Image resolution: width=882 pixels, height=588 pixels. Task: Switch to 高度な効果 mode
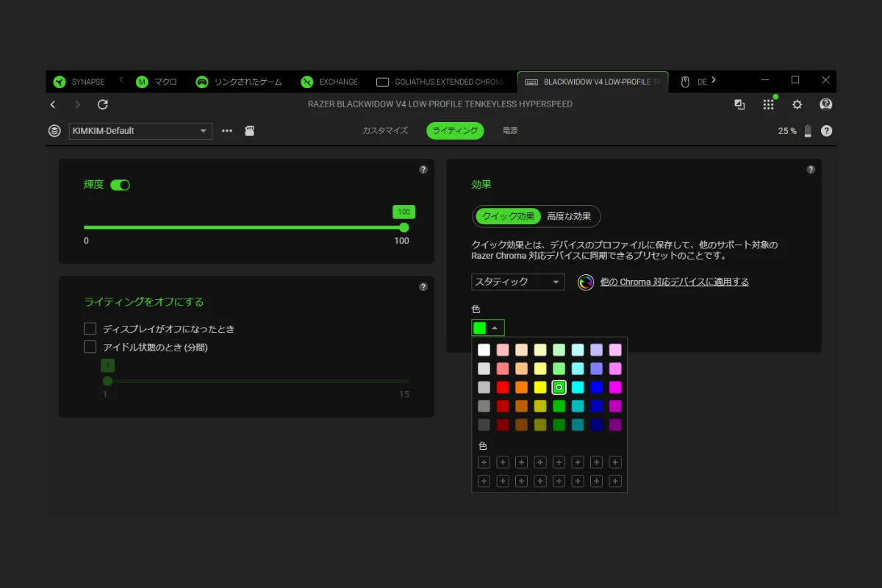point(569,216)
